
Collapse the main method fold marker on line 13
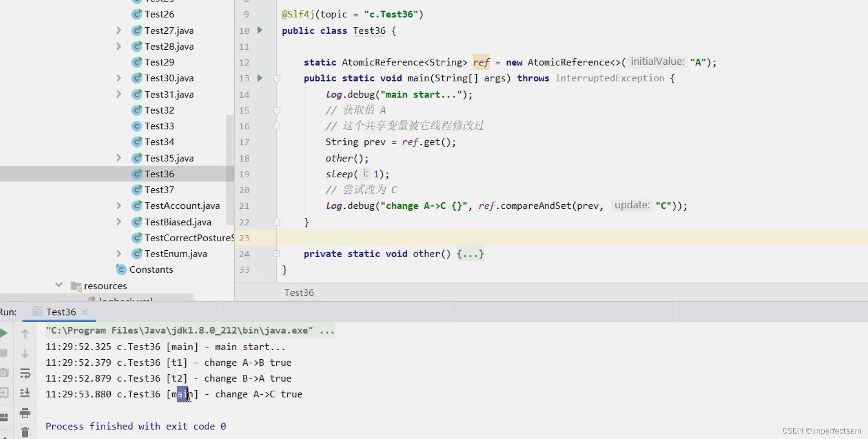click(x=276, y=78)
